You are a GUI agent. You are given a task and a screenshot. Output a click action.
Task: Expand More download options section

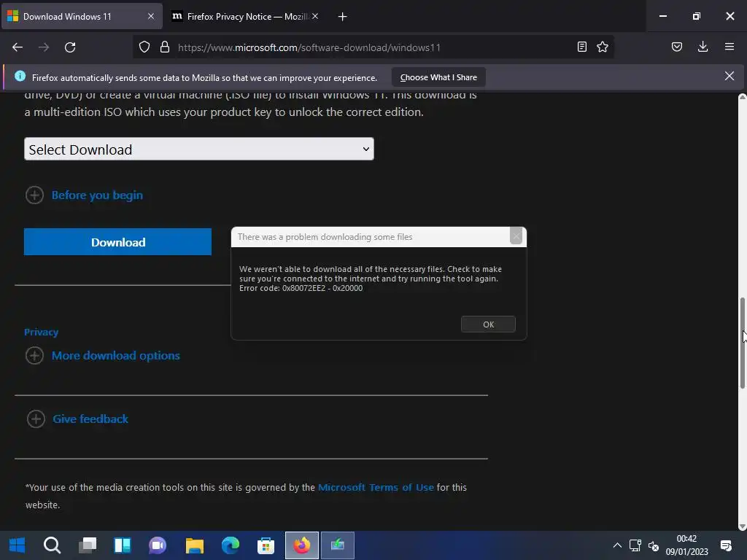tap(103, 356)
